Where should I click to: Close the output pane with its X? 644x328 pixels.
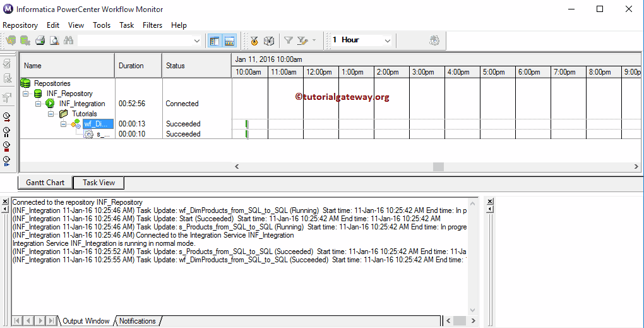coord(5,202)
